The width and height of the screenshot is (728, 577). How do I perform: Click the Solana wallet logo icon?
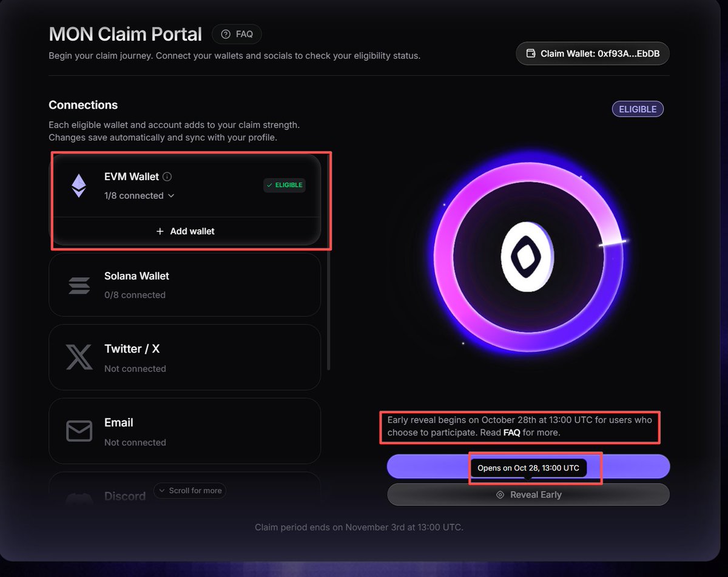[79, 285]
